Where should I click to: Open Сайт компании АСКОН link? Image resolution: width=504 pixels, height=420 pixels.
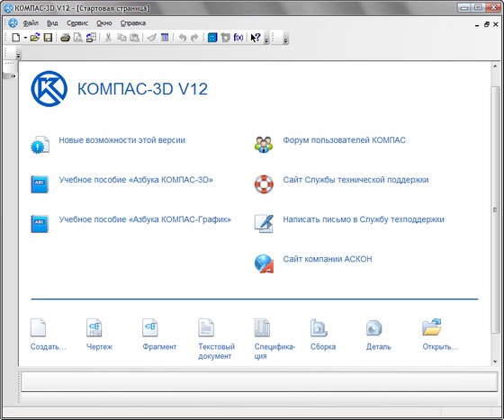click(x=328, y=259)
